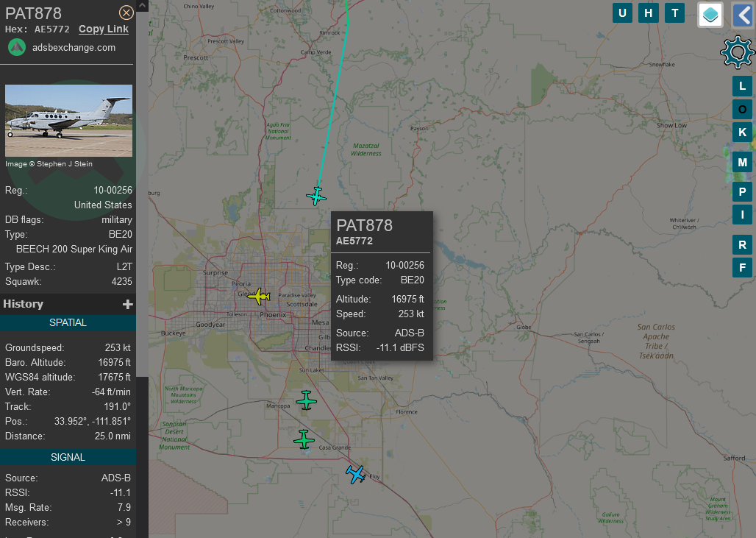
Task: Click the RSSI -11.1 dBFS in tooltip
Action: coord(400,348)
